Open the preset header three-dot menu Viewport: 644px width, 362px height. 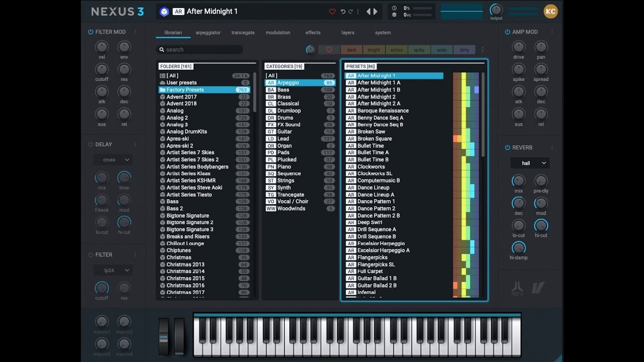358,12
